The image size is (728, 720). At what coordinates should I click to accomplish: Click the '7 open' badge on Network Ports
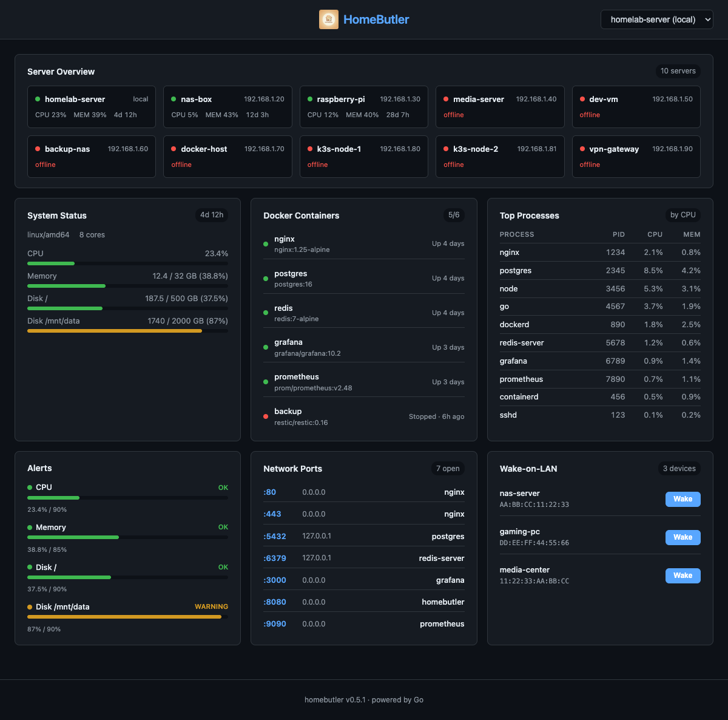(448, 468)
